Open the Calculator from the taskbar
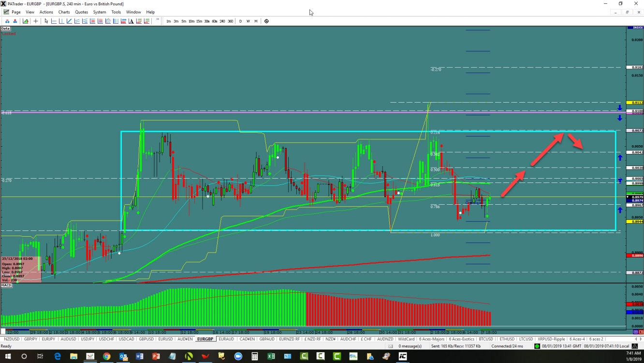644x363 pixels. [x=255, y=357]
